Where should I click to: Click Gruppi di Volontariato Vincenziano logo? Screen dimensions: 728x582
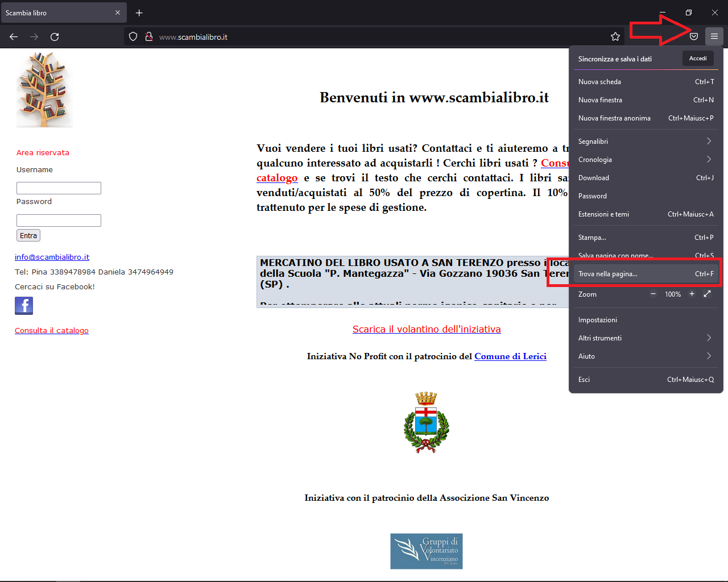point(427,551)
